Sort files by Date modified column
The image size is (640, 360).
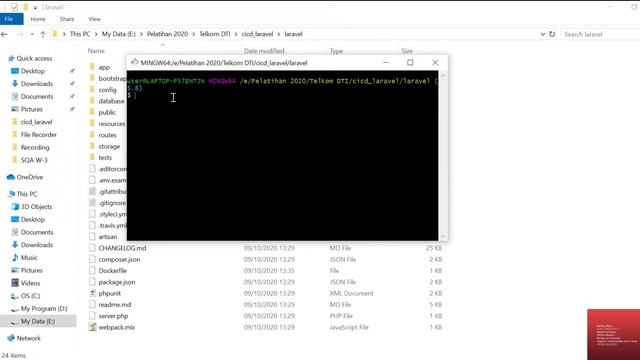click(x=264, y=51)
